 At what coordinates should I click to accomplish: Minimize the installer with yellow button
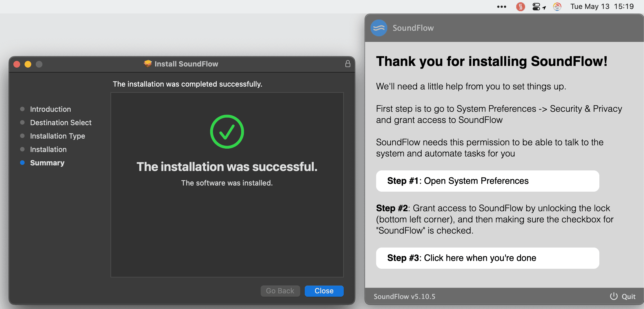[28, 64]
